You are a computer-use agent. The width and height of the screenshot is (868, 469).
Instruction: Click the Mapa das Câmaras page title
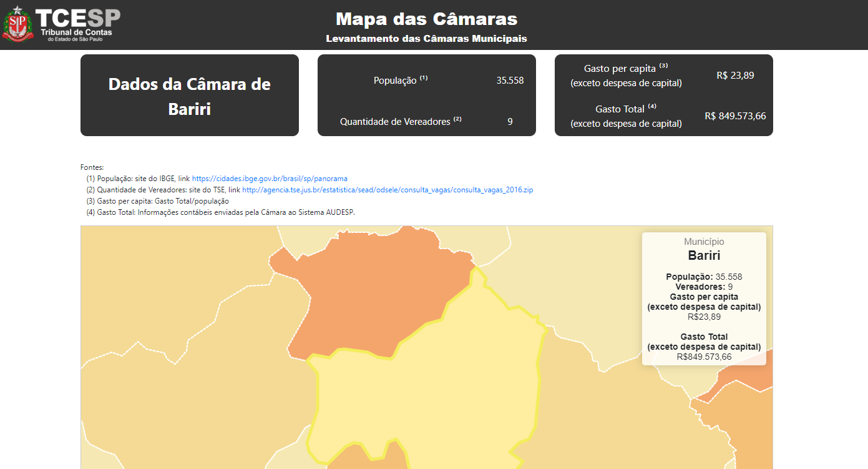pyautogui.click(x=426, y=19)
